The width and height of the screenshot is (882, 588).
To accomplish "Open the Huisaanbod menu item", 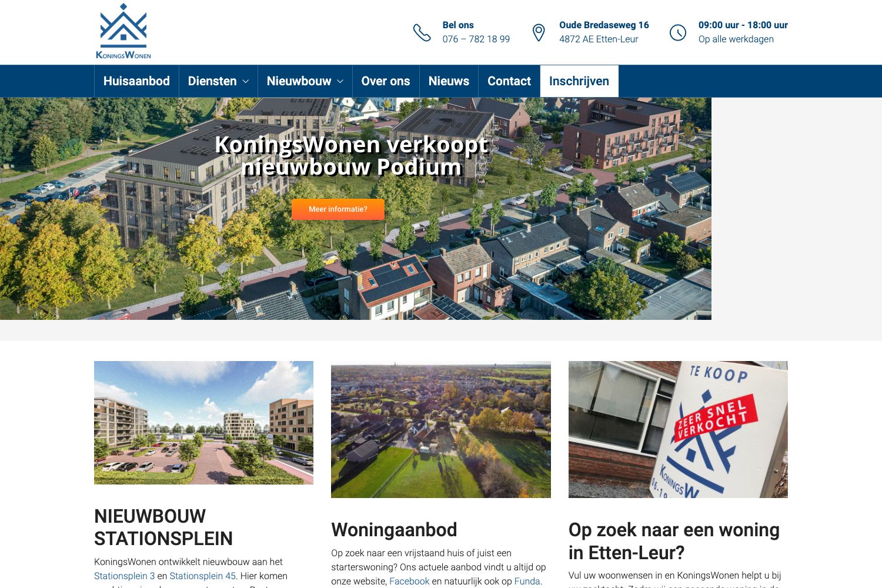I will click(136, 81).
